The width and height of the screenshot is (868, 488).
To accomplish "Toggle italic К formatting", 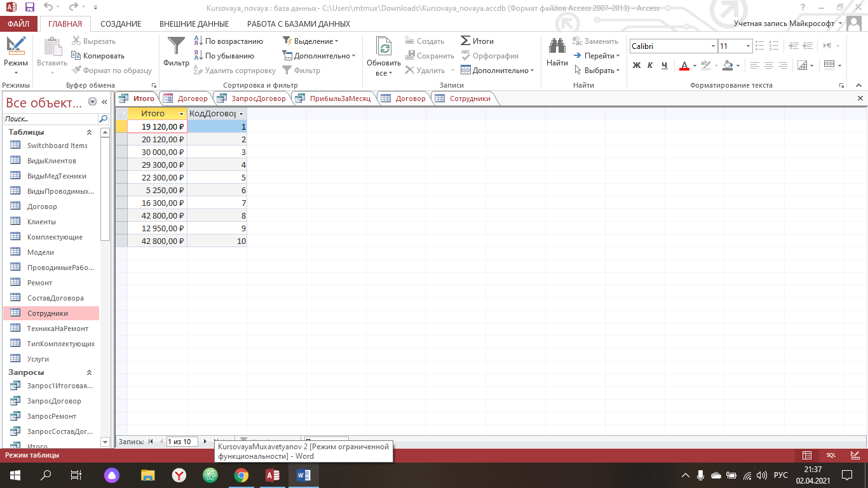I will coord(650,65).
